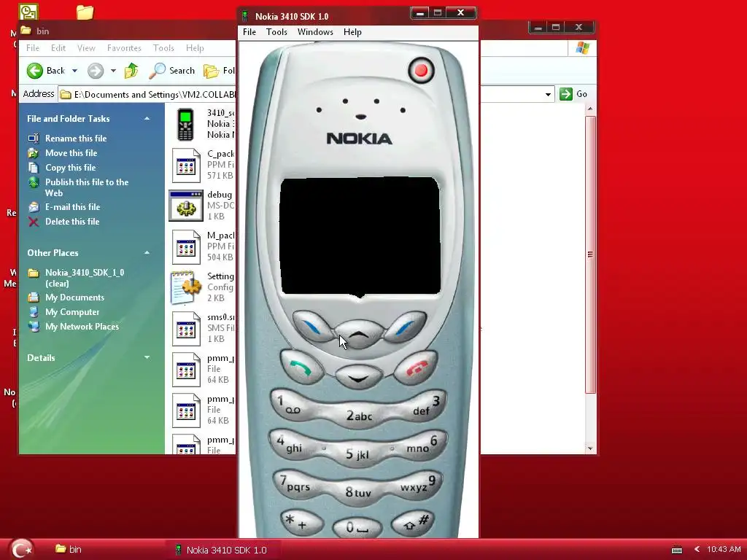Collapse the File and Folder Tasks panel
Screen dimensions: 747x560
tap(147, 119)
